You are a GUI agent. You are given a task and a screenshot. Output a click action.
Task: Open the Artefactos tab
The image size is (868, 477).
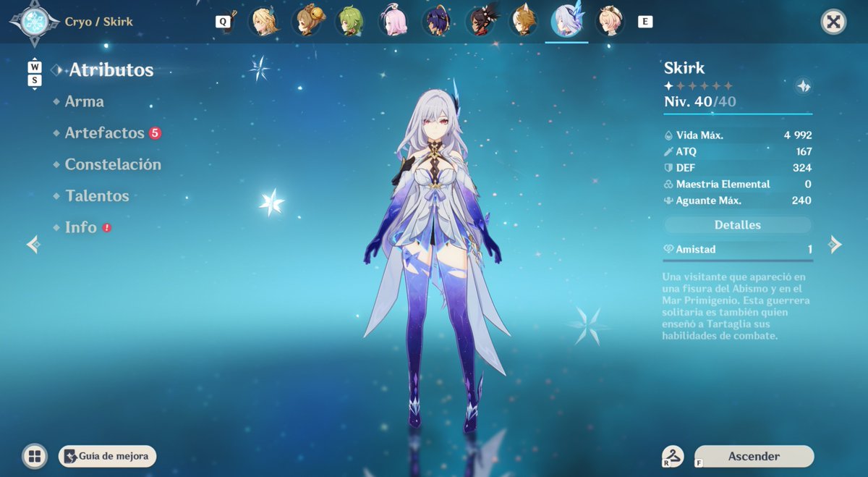pyautogui.click(x=104, y=133)
